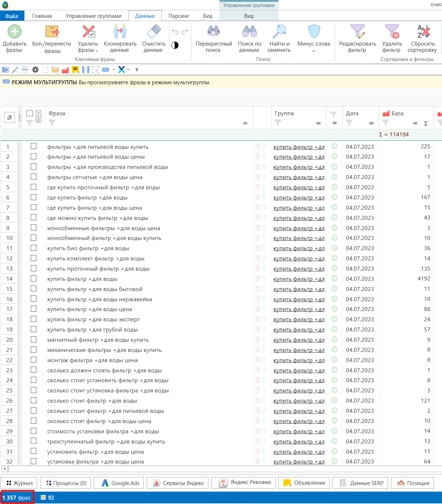The width and height of the screenshot is (442, 504).
Task: Open Найти и заменить tool
Action: pyautogui.click(x=279, y=32)
